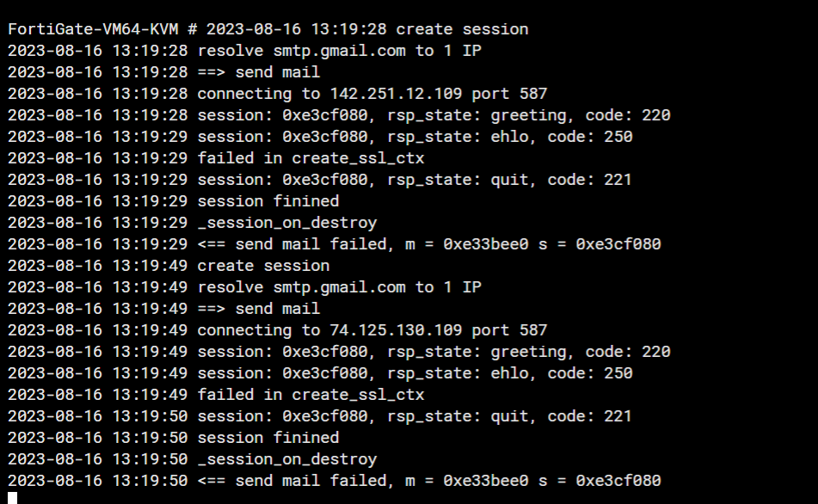Select the 13:19:50 "session finined" line
Image resolution: width=818 pixels, height=504 pixels.
click(268, 438)
